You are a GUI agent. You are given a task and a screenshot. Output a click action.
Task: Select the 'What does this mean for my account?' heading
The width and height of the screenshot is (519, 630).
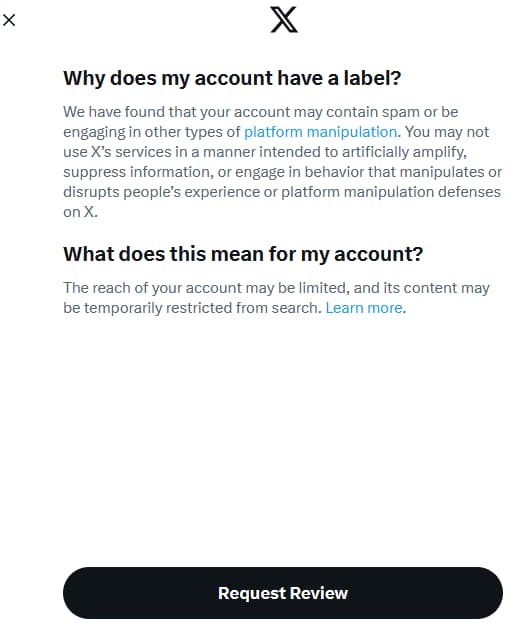click(x=243, y=254)
